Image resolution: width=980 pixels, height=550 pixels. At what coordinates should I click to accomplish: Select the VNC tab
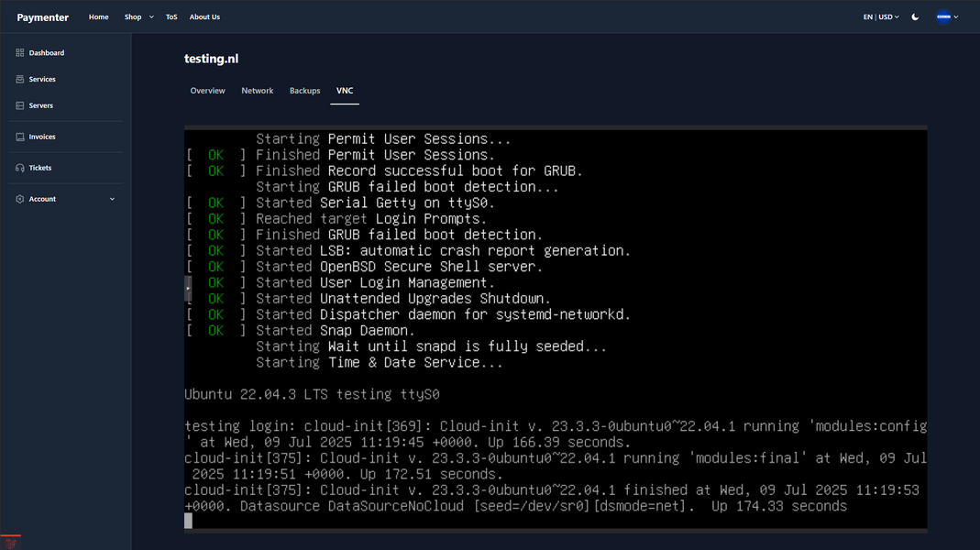click(345, 91)
